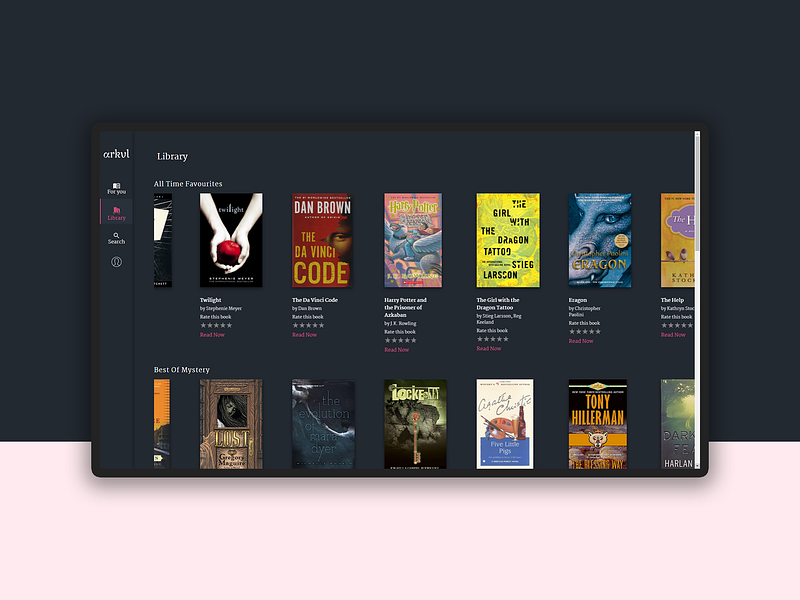Open the Harlan Coben book cover
The width and height of the screenshot is (800, 600).
pos(678,424)
